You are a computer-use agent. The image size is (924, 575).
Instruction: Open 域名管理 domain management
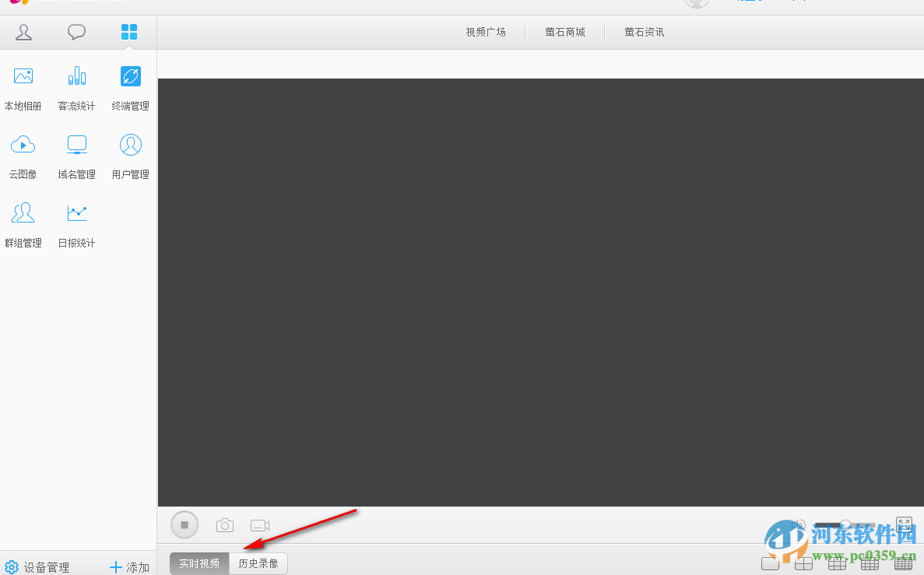[x=76, y=156]
